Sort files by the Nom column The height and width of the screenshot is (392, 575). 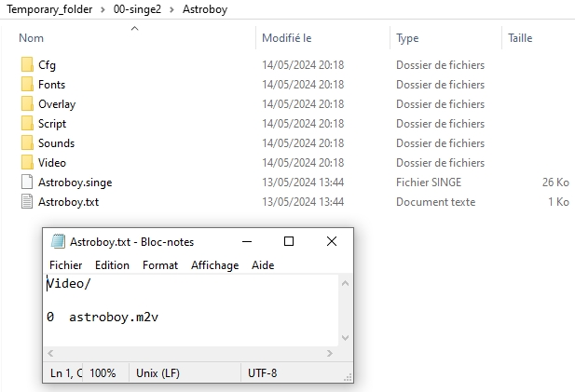click(x=32, y=38)
